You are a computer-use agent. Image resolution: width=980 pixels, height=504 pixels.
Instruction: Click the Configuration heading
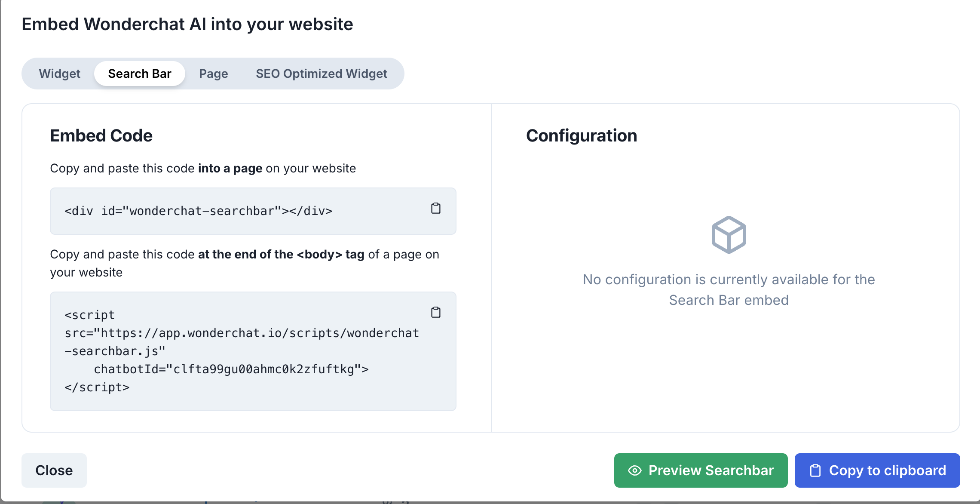pyautogui.click(x=581, y=135)
